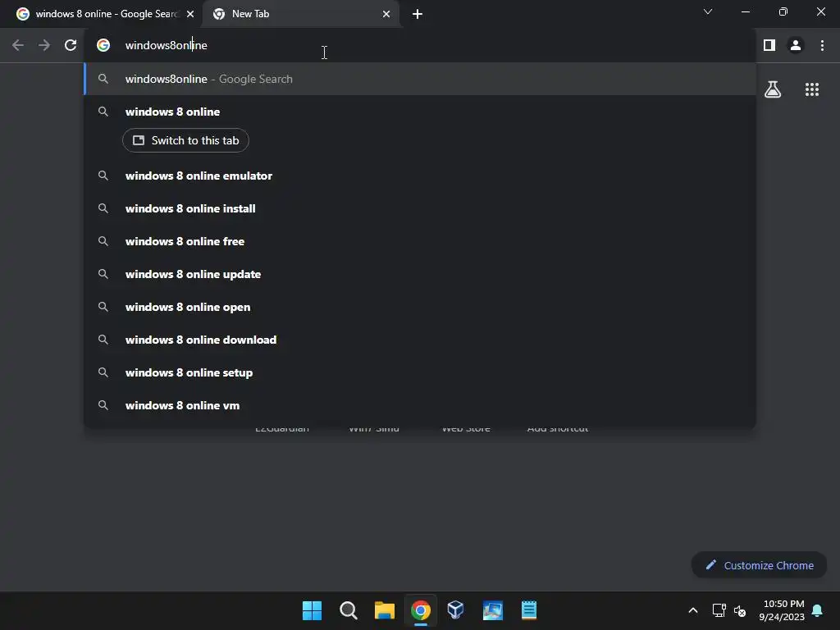The height and width of the screenshot is (630, 840).
Task: Choose the 'windows 8 online install' suggestion
Action: 421,208
